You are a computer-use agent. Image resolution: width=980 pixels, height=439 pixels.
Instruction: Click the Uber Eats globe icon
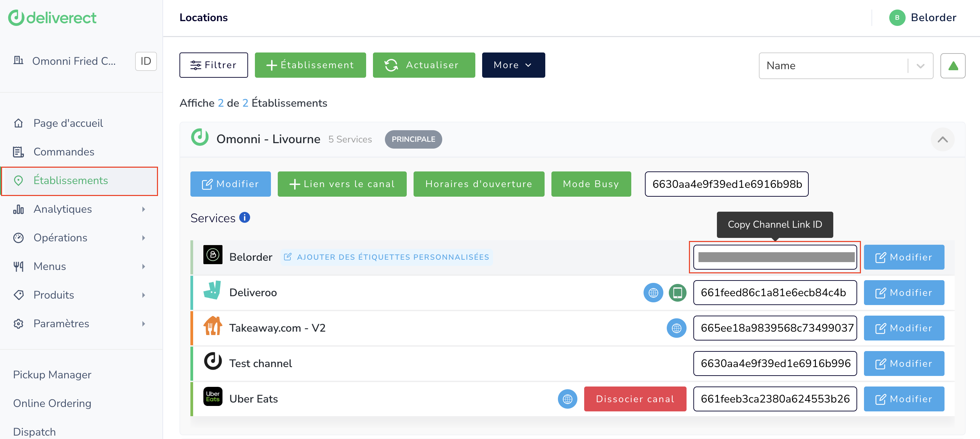[567, 399]
